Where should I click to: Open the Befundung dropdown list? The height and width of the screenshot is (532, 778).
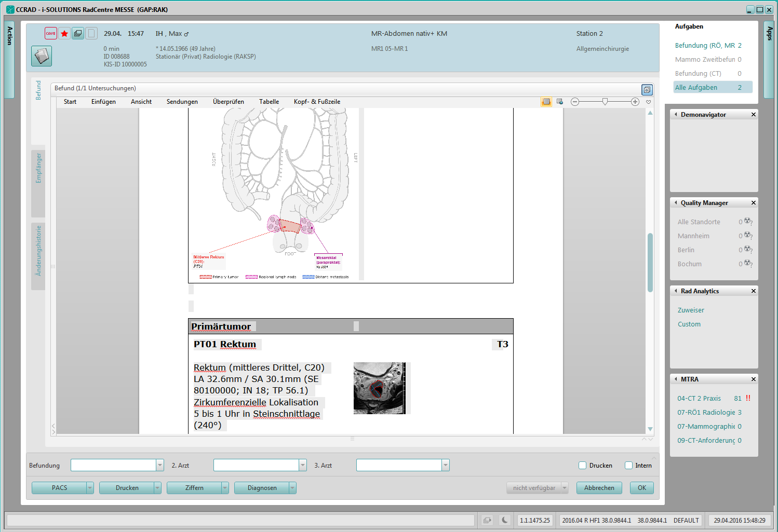pos(160,466)
